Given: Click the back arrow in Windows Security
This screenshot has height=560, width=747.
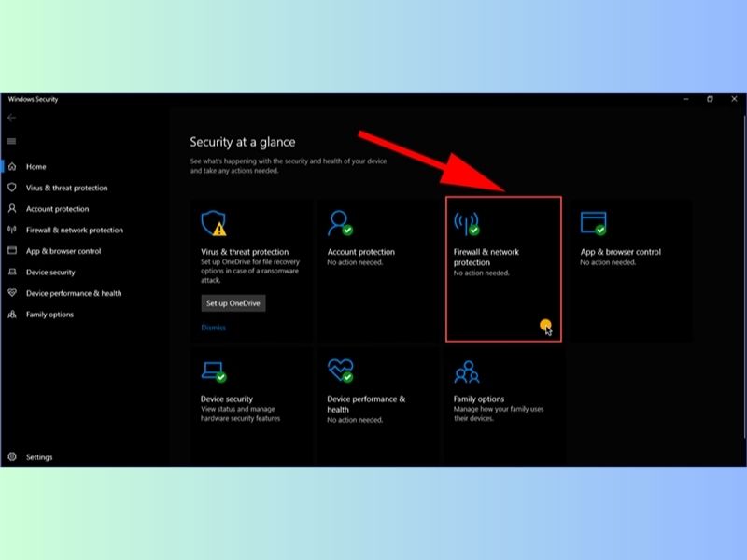Looking at the screenshot, I should (x=11, y=118).
